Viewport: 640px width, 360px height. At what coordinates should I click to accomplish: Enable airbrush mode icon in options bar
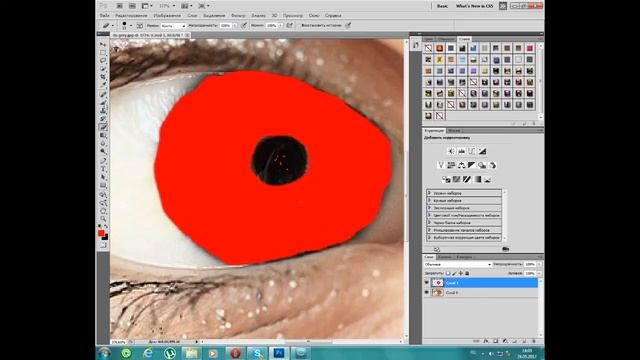290,25
